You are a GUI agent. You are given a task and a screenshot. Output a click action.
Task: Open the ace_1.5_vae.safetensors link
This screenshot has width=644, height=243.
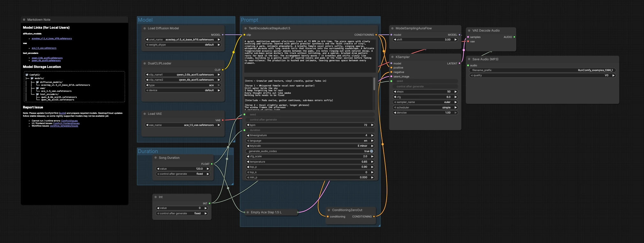click(44, 48)
